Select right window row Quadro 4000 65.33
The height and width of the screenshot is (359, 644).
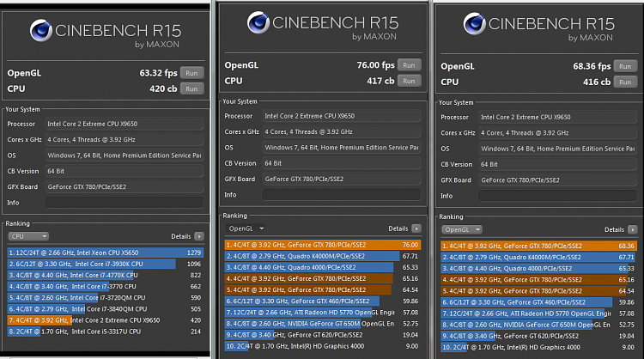(539, 269)
